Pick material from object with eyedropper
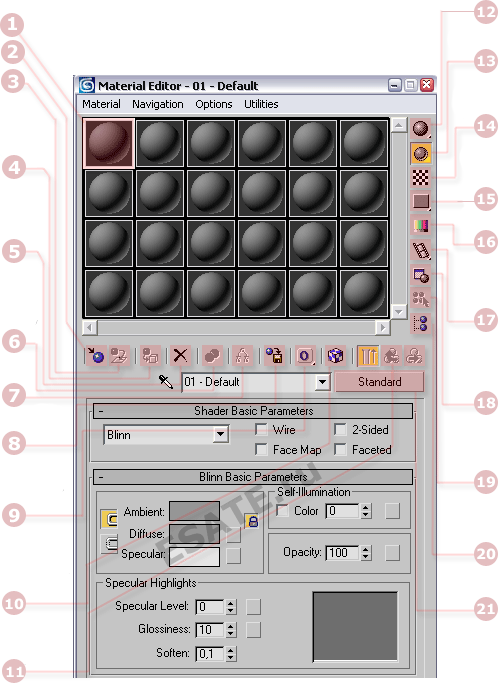 pos(166,382)
